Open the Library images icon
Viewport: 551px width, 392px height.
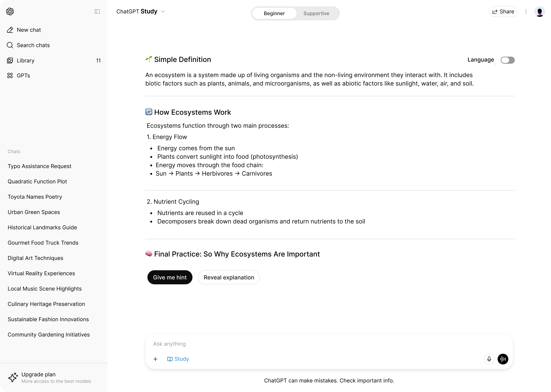(10, 60)
